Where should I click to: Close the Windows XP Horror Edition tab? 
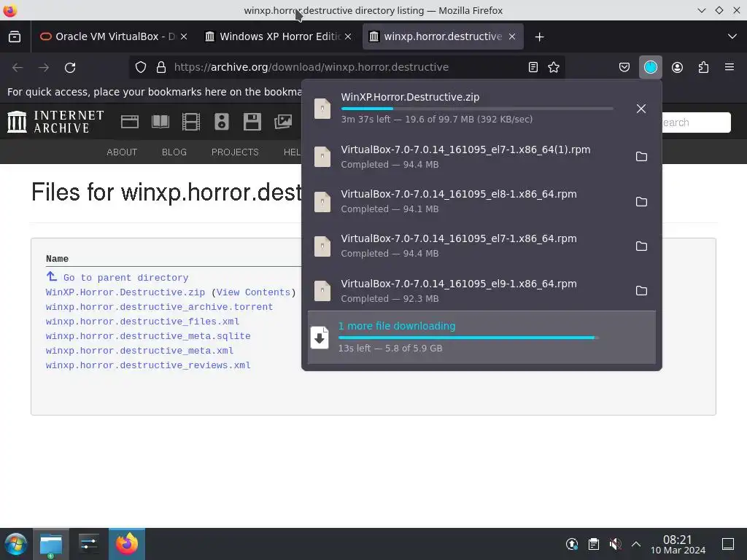point(348,36)
